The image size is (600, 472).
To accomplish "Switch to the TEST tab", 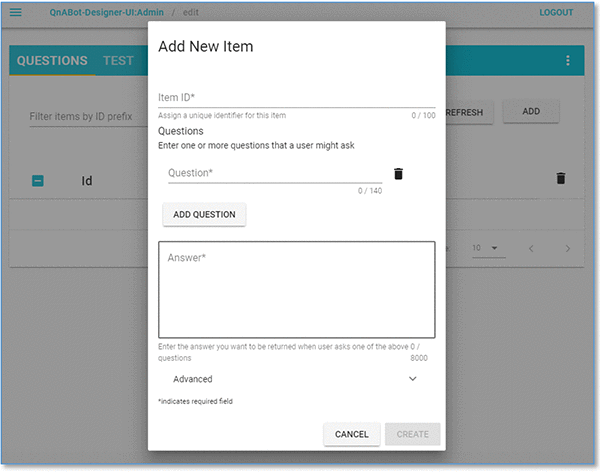I will point(118,60).
